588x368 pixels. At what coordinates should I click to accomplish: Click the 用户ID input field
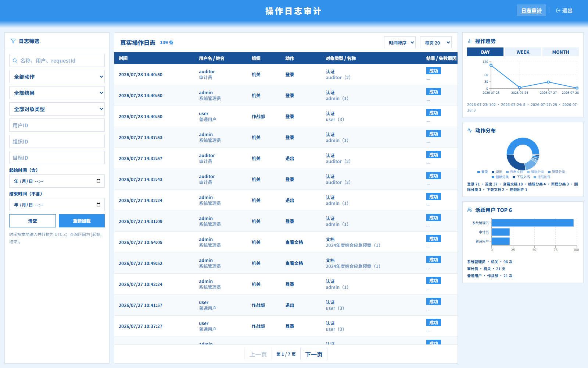coord(57,125)
